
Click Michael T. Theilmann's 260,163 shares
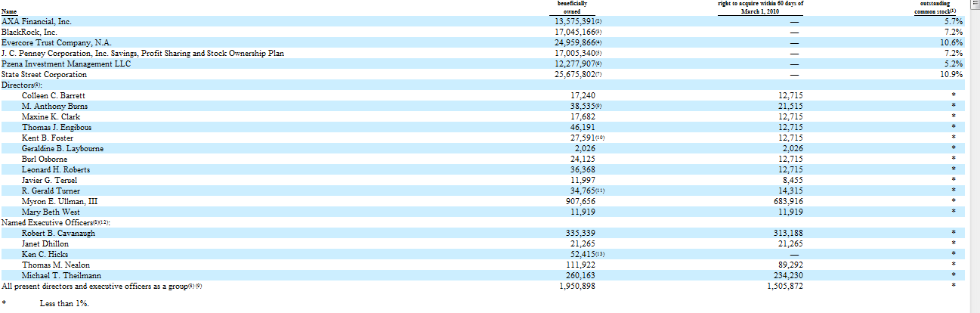[580, 276]
